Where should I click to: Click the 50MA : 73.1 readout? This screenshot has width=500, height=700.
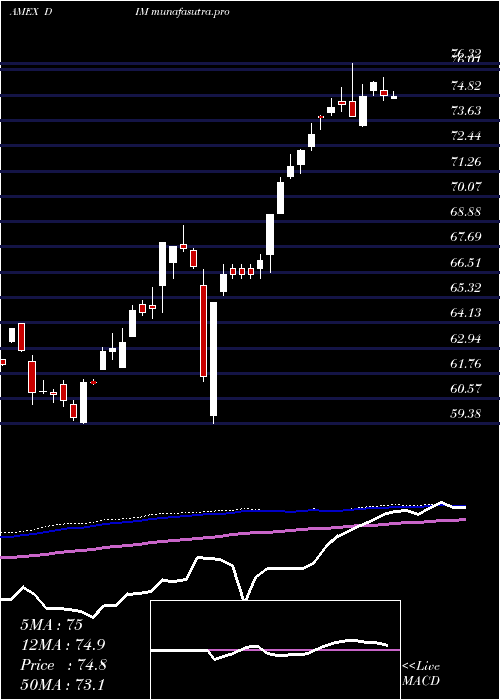62,684
